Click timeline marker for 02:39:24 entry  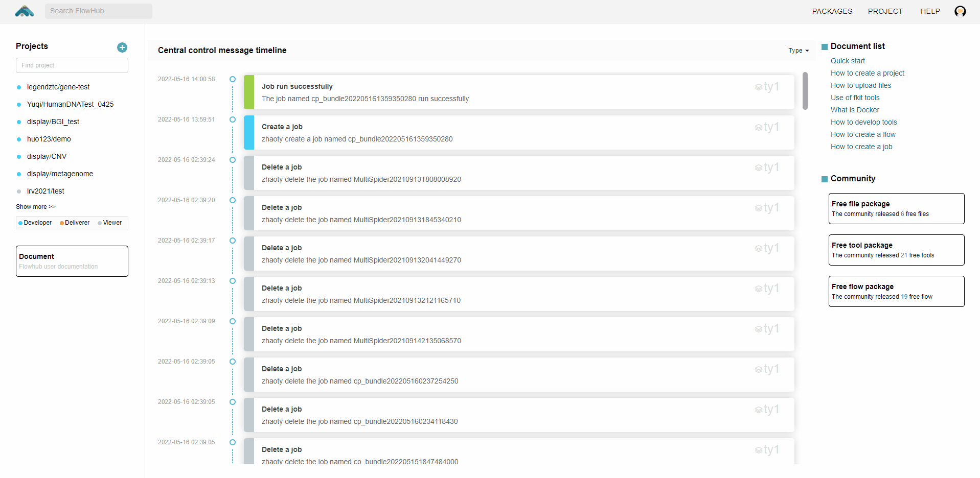pyautogui.click(x=233, y=160)
